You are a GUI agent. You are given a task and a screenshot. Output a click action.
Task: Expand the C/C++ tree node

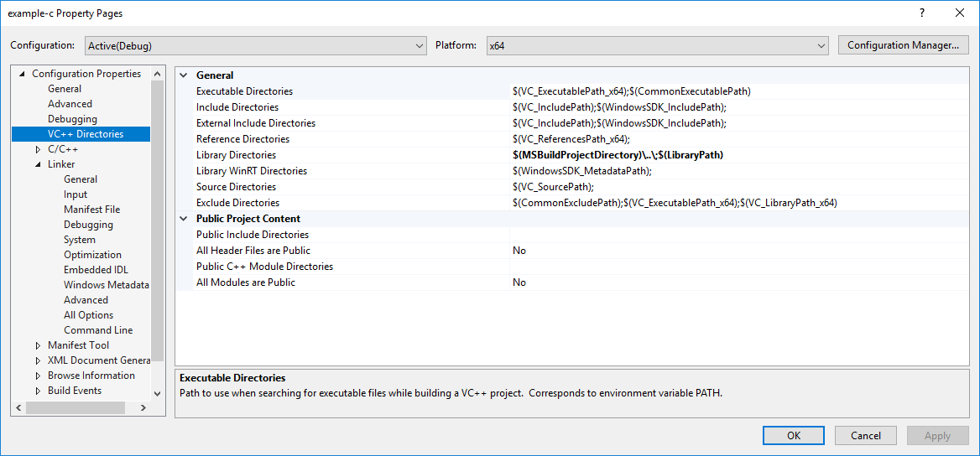coord(38,149)
